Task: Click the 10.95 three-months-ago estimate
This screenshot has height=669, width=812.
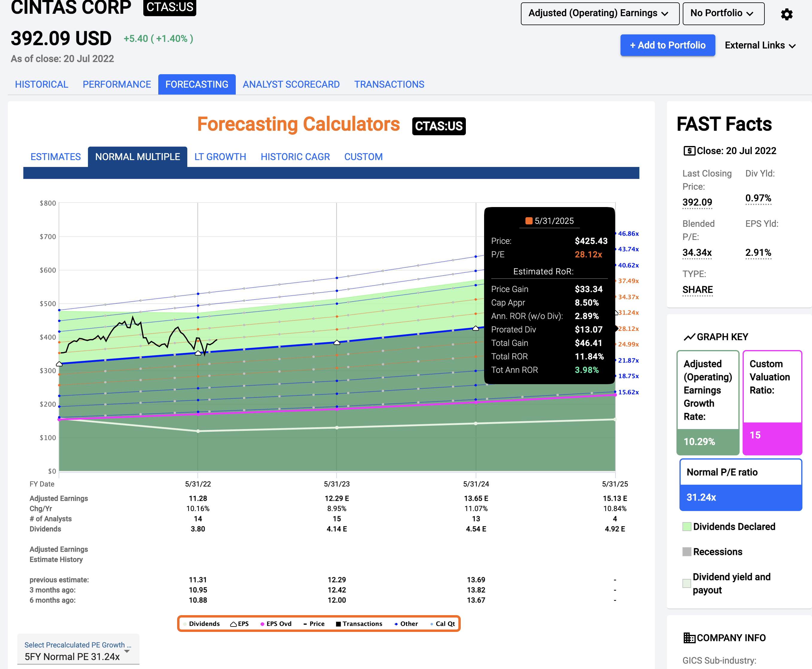Action: 198,590
